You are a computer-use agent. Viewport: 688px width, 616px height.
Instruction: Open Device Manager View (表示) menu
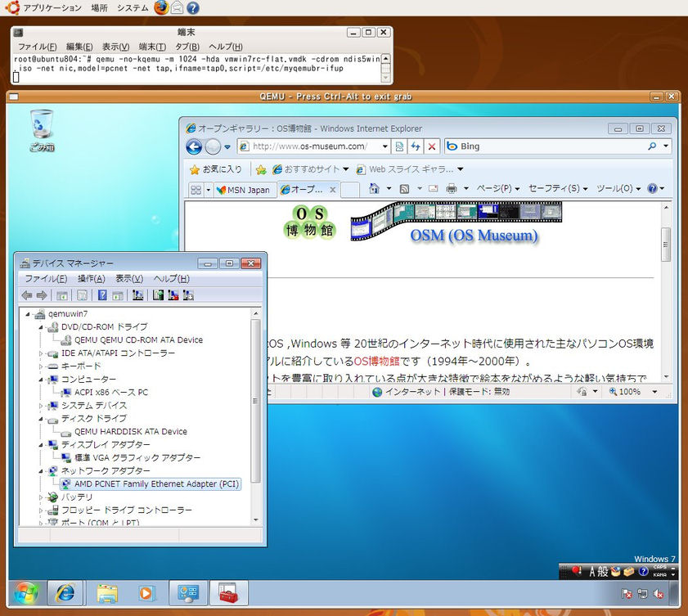(129, 279)
